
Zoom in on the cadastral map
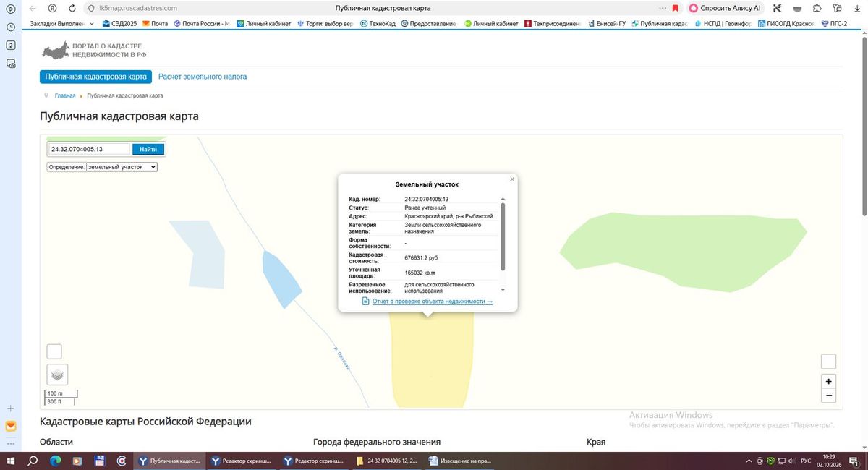click(828, 381)
